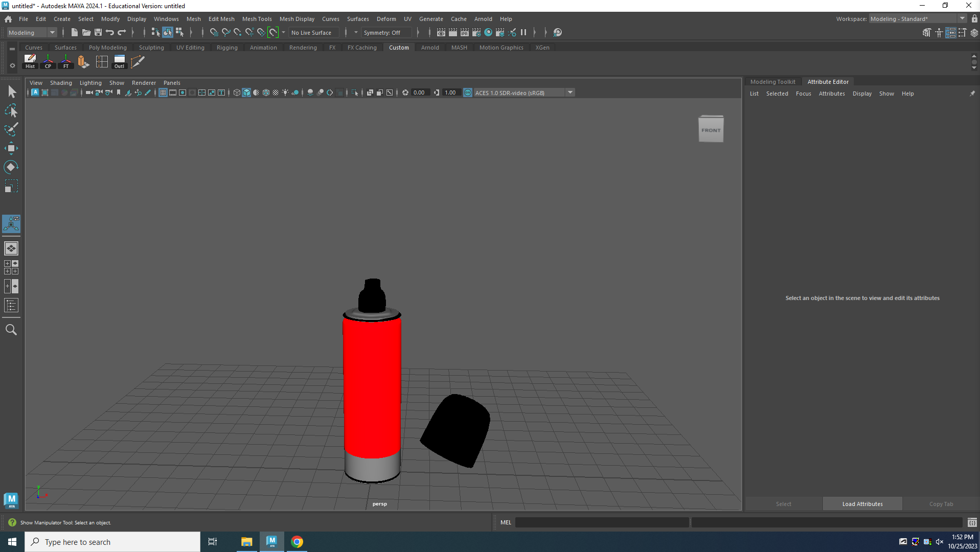Screen dimensions: 980x552
Task: Switch to the Poly Modeling shelf tab
Action: [107, 48]
